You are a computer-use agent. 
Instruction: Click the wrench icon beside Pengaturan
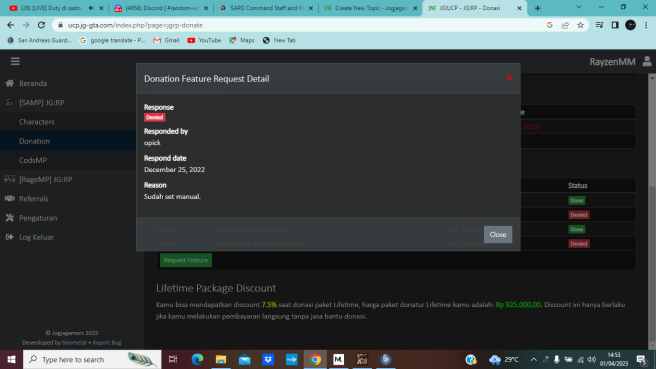click(10, 218)
